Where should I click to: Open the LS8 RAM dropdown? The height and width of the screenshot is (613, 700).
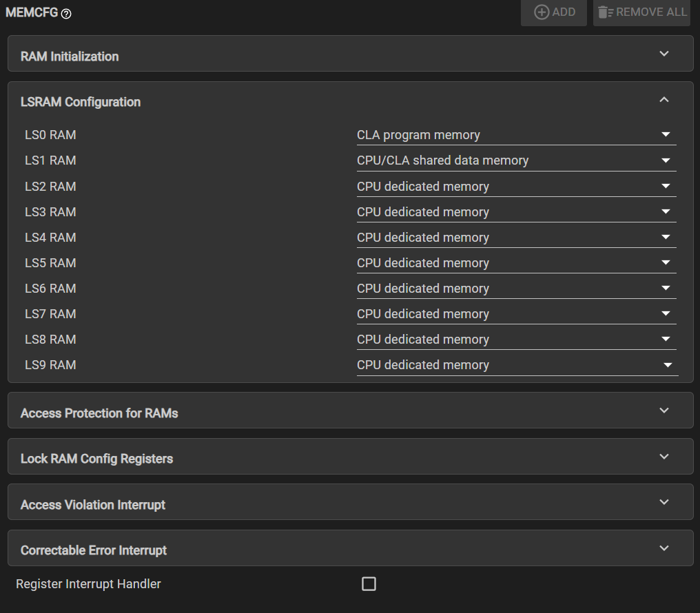point(515,340)
